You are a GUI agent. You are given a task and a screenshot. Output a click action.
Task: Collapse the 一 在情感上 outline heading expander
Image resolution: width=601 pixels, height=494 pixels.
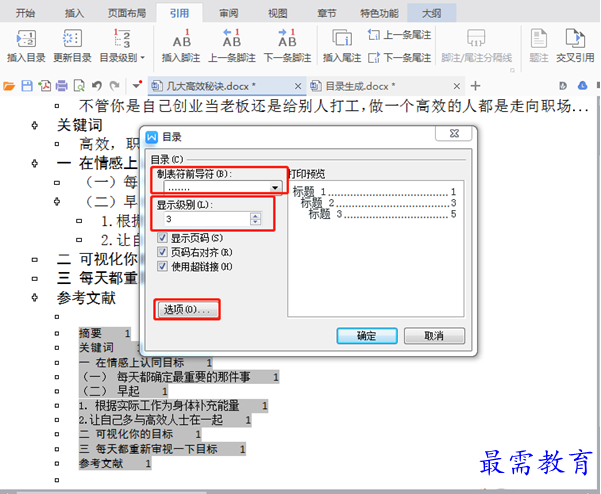click(34, 163)
